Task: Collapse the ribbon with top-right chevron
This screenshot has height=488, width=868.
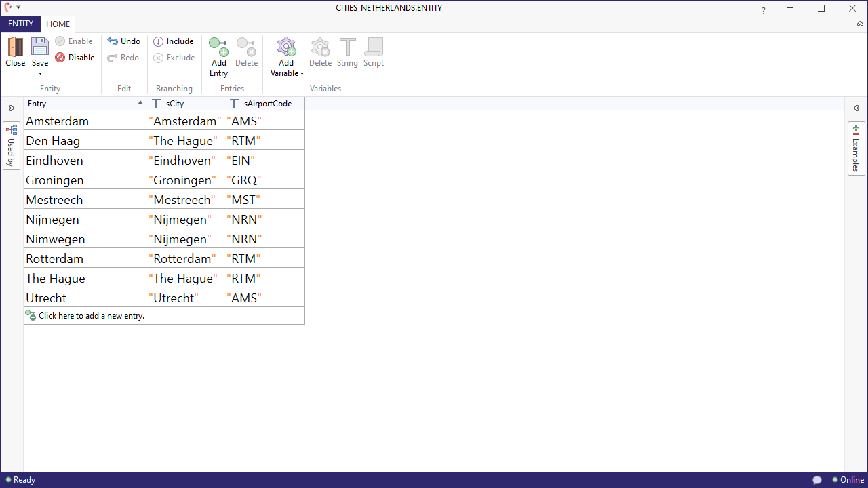Action: [860, 24]
